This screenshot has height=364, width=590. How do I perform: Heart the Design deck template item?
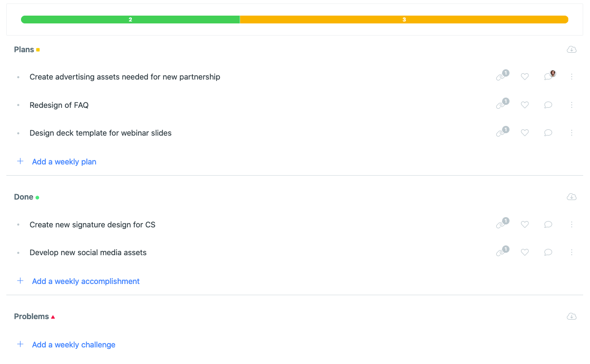(x=525, y=133)
